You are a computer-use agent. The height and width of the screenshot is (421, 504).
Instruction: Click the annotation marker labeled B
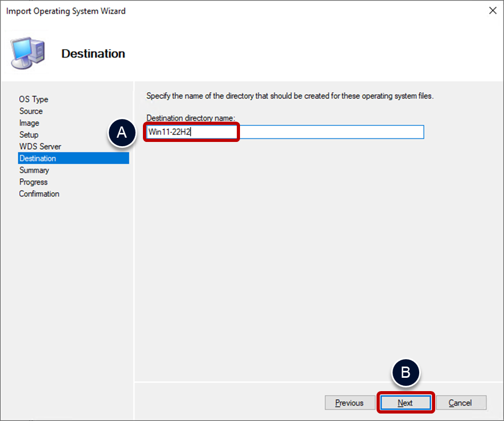pos(405,372)
